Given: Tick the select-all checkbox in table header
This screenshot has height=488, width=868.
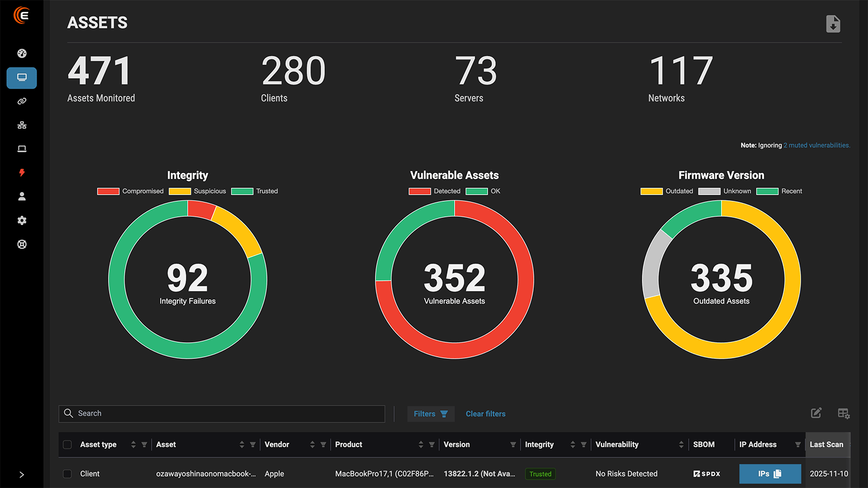Looking at the screenshot, I should click(67, 445).
